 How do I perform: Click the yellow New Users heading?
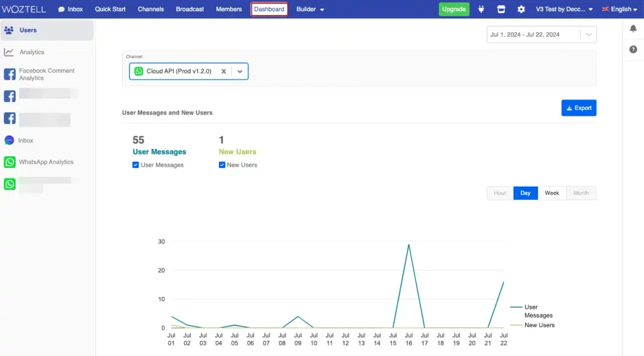(x=237, y=152)
